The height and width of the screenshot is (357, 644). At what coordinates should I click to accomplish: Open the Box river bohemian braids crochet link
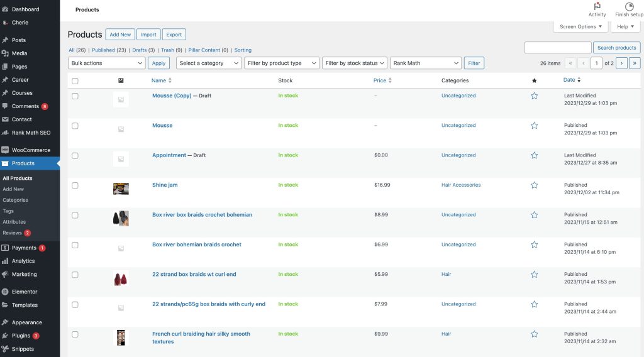(x=196, y=244)
